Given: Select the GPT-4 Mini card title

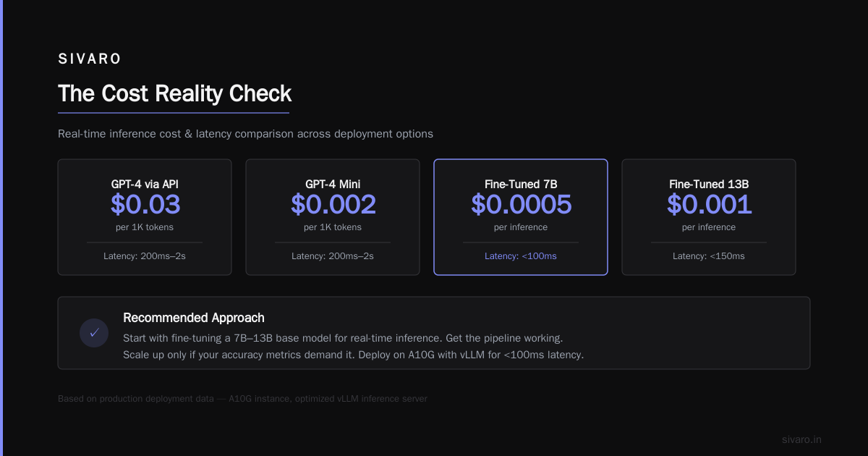Looking at the screenshot, I should 333,185.
